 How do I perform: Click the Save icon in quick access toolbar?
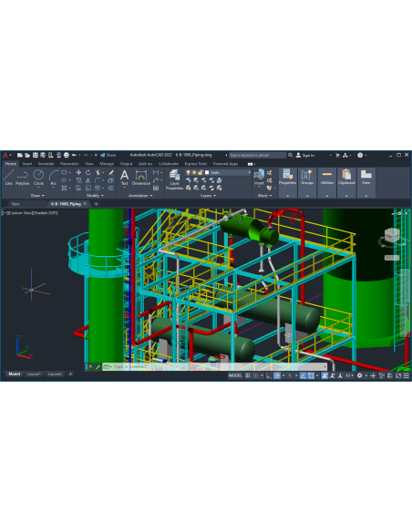(36, 155)
